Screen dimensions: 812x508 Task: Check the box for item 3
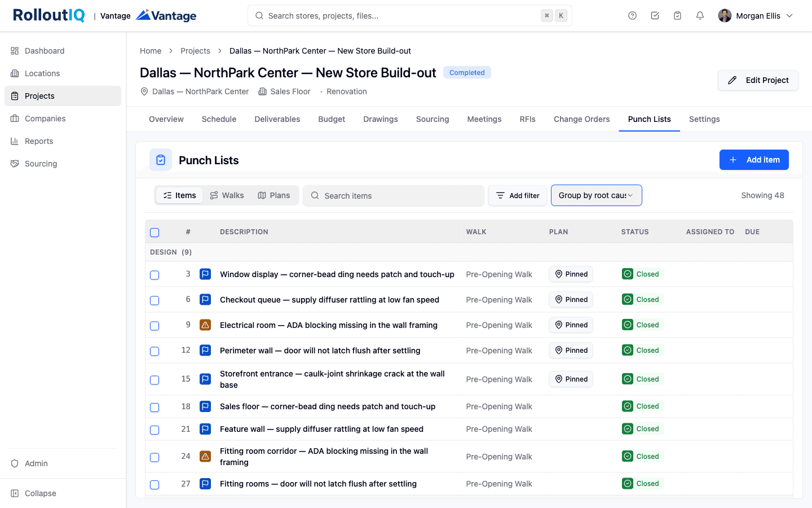pos(155,275)
